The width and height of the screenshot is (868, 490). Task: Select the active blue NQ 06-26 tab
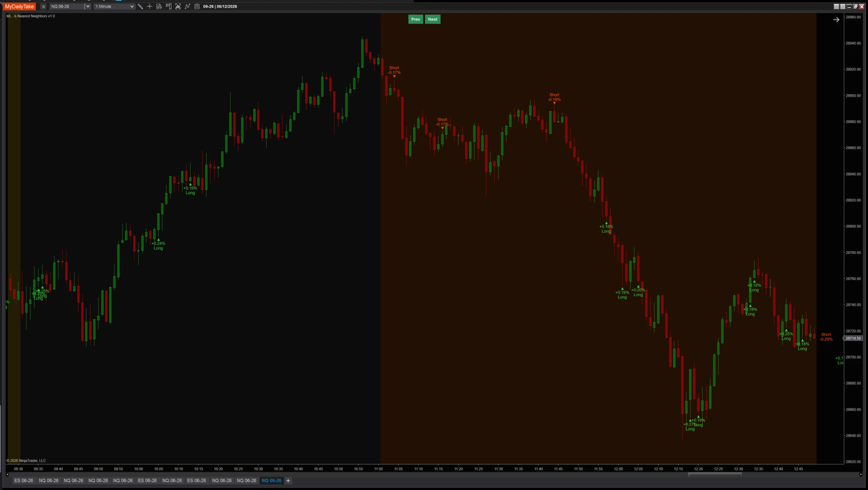point(271,481)
